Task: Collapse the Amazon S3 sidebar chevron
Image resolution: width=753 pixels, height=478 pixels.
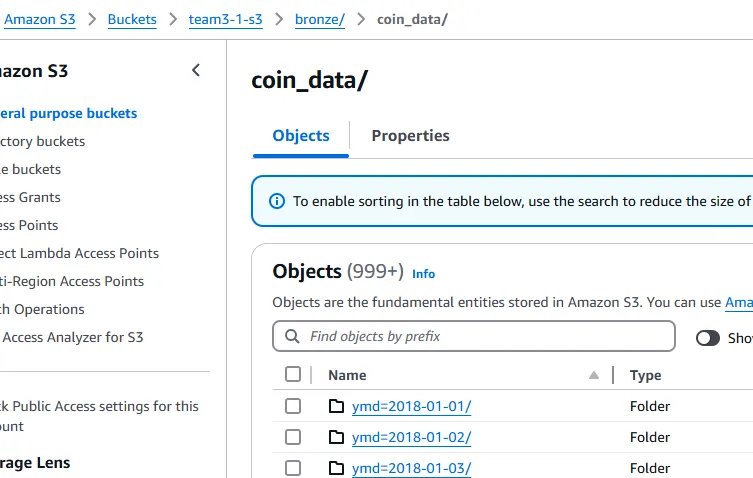Action: [x=196, y=70]
